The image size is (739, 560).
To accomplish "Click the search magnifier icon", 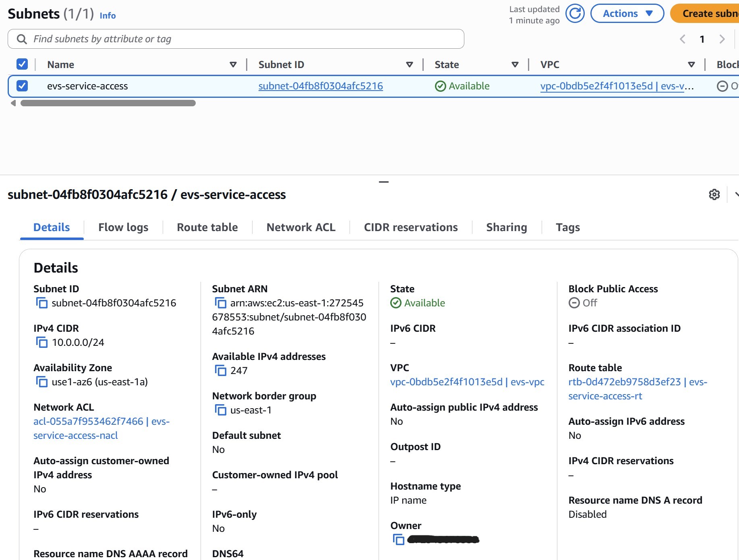I will pyautogui.click(x=22, y=39).
